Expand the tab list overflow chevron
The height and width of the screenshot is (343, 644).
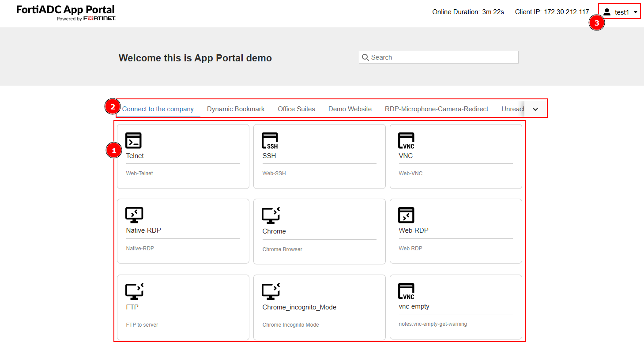pos(535,109)
